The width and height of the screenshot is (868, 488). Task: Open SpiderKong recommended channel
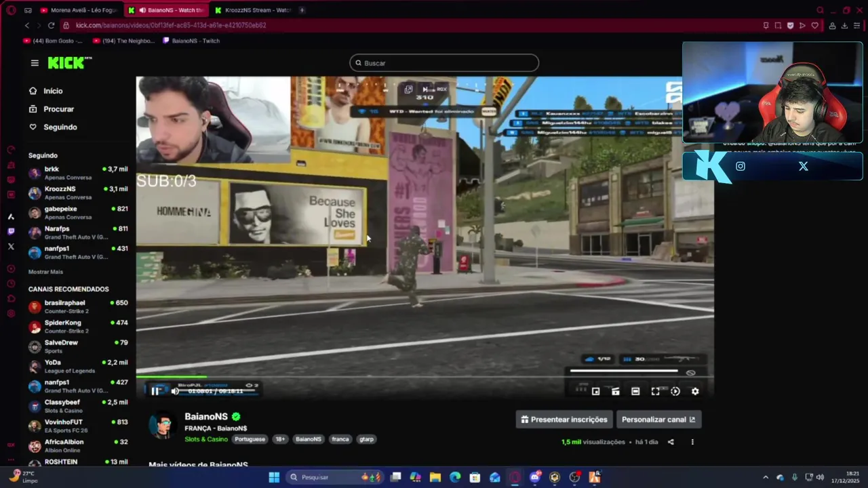click(78, 327)
